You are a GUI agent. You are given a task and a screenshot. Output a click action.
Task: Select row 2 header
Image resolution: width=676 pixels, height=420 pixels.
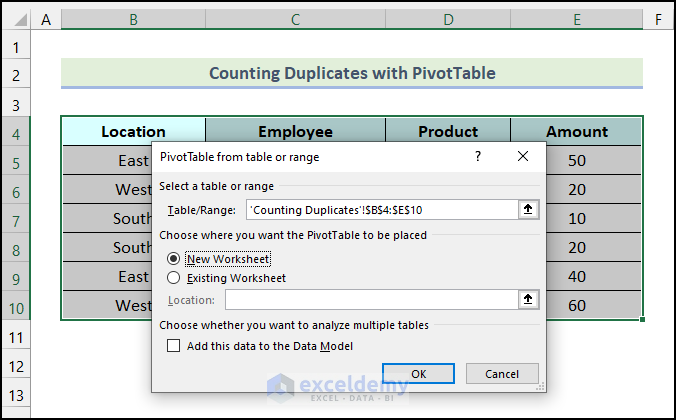point(16,74)
